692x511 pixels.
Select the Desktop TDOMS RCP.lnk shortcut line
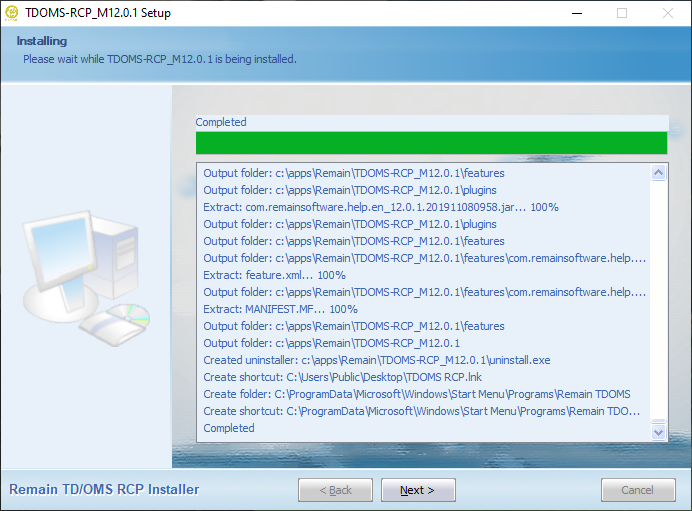click(344, 377)
